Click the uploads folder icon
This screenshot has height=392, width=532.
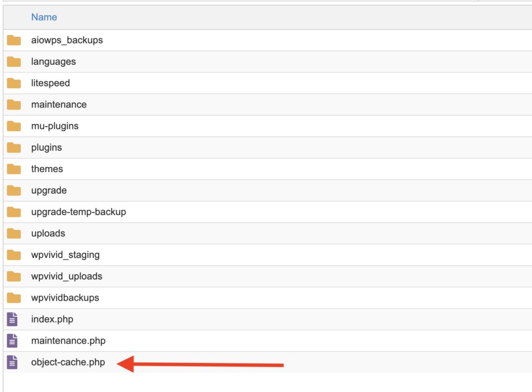point(14,234)
